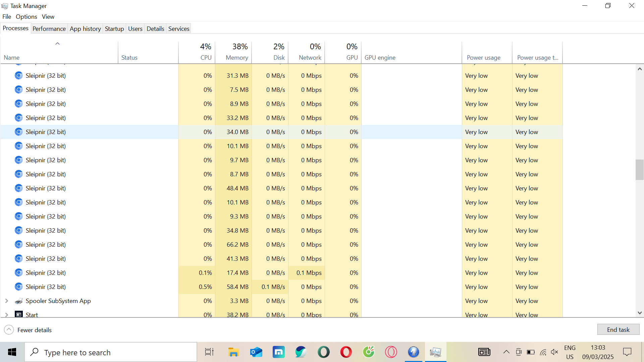Select the Sleipnir row using 34.8 MB
This screenshot has width=644, height=362.
pos(281,231)
